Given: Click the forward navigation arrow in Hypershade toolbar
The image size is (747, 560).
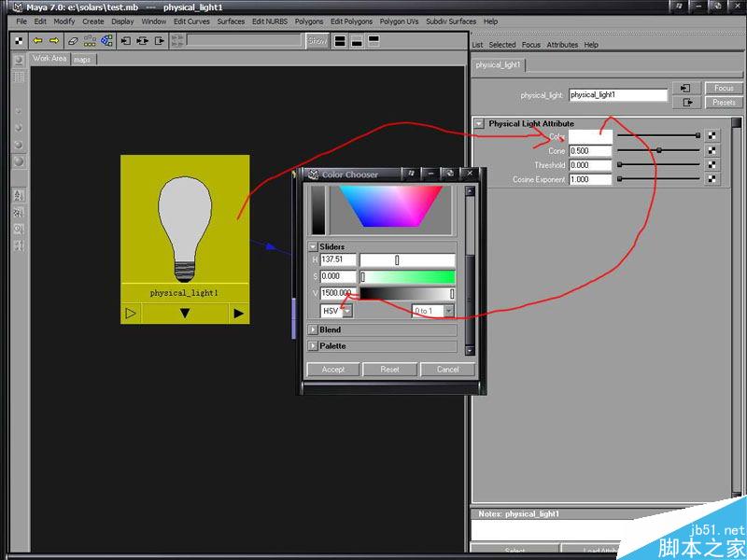Looking at the screenshot, I should (x=56, y=40).
